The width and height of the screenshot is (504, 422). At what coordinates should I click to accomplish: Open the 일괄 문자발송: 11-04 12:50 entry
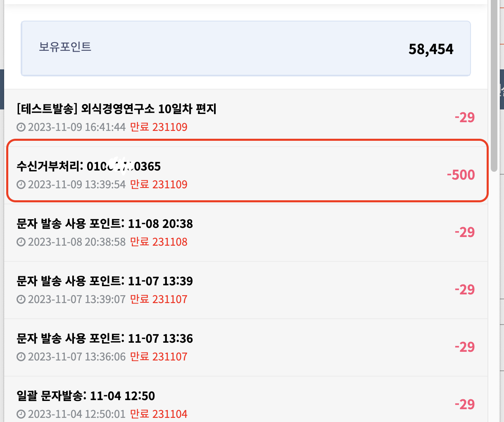pyautogui.click(x=246, y=399)
